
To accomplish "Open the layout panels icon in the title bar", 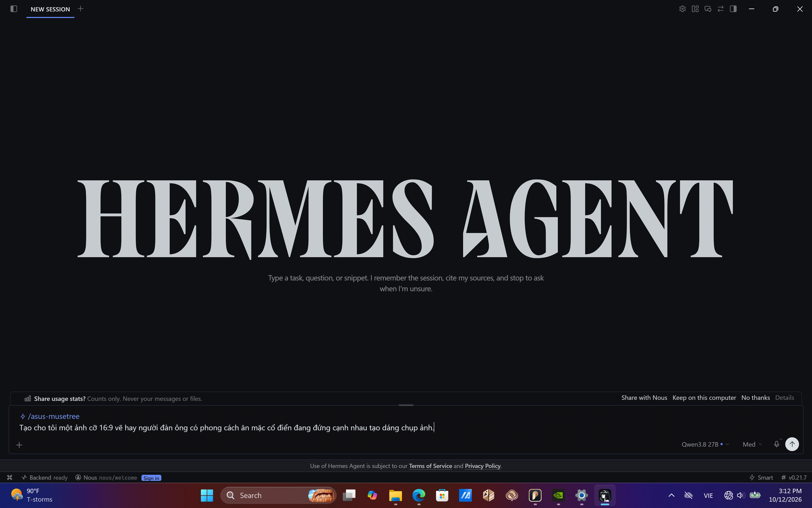I will pos(695,9).
